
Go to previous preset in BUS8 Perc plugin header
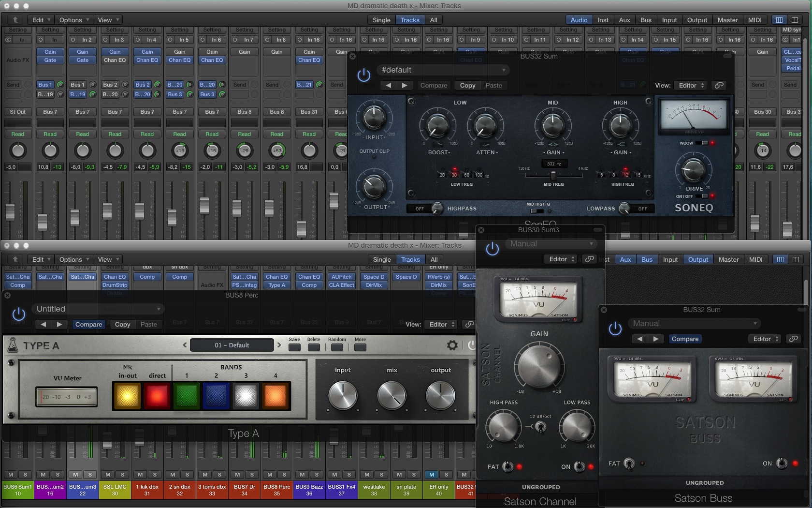tap(43, 325)
